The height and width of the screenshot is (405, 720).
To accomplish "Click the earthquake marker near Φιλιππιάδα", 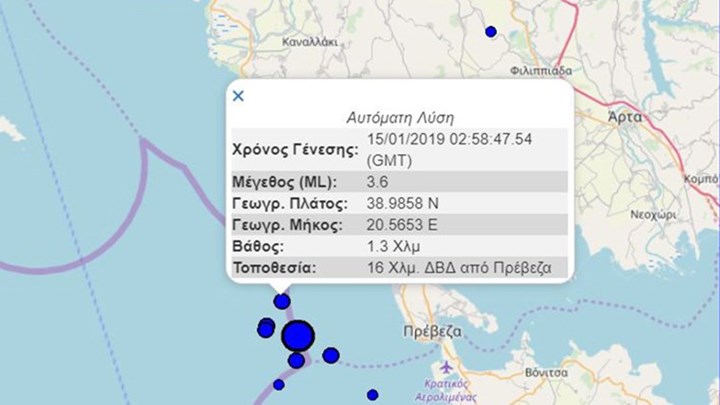I will coord(491,32).
